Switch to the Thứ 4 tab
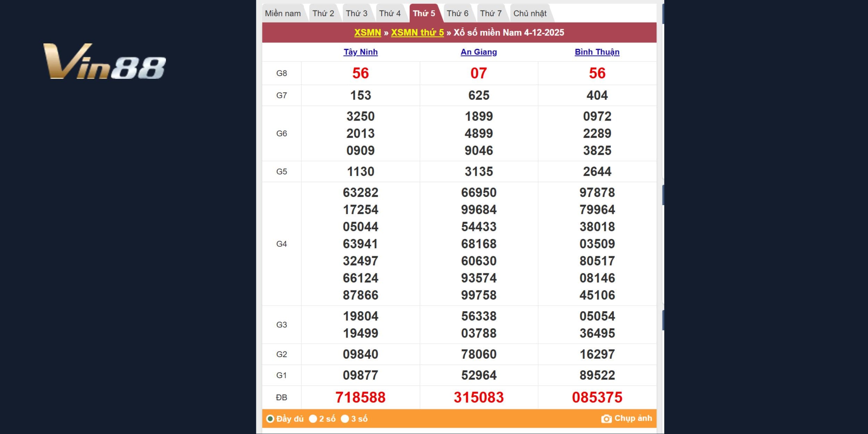 (x=390, y=14)
